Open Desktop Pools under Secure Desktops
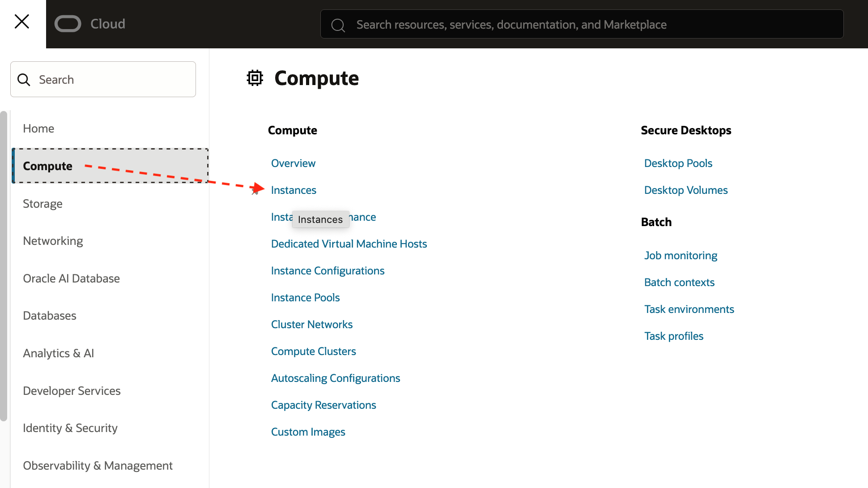 (678, 163)
